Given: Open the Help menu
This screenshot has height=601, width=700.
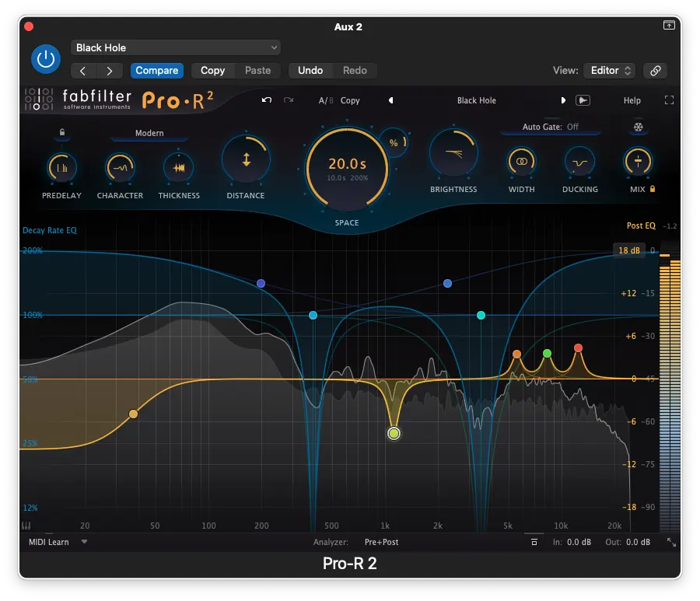Looking at the screenshot, I should coord(632,100).
